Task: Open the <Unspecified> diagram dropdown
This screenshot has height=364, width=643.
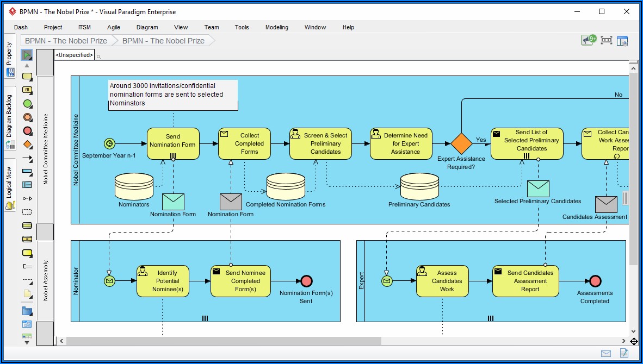Action: pos(75,55)
